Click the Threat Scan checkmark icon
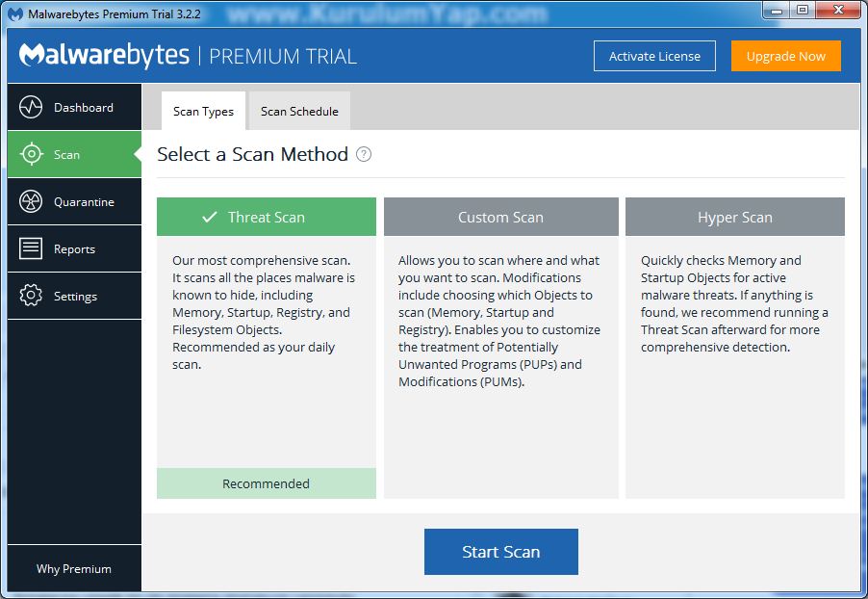This screenshot has height=599, width=868. tap(209, 217)
